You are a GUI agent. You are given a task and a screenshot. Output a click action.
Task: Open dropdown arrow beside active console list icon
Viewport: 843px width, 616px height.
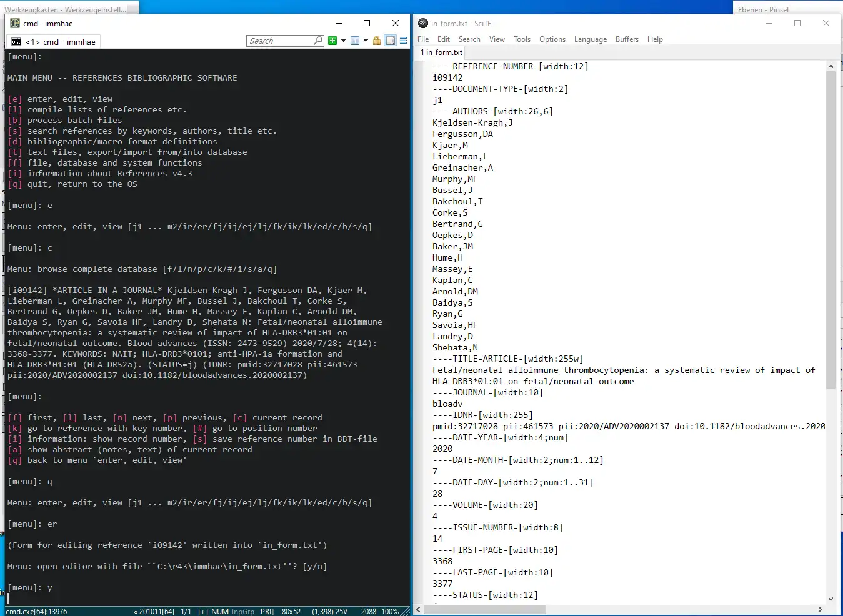(x=366, y=41)
